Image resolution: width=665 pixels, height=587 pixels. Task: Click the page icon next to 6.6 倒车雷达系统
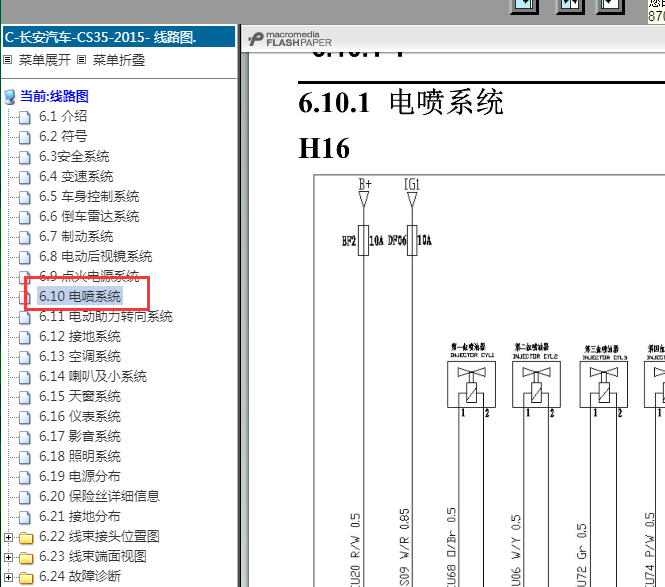tap(25, 217)
